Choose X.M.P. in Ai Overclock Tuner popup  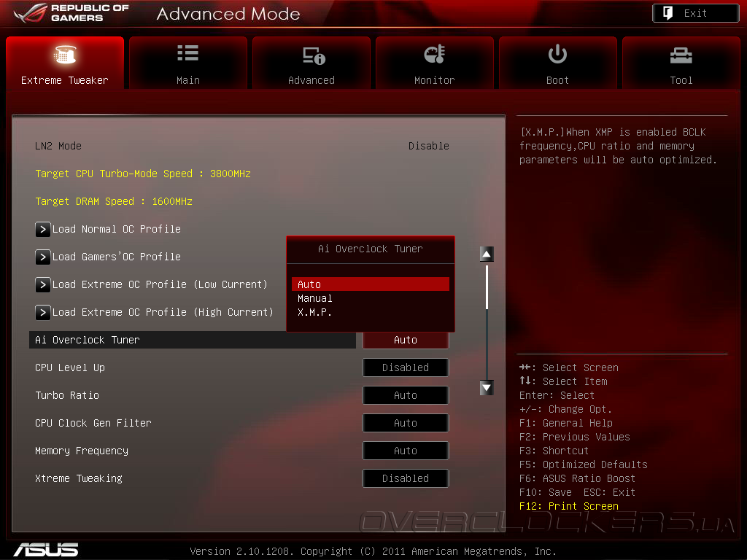click(x=370, y=312)
